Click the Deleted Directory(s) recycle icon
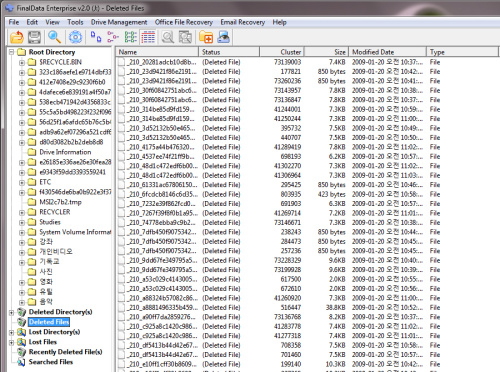 coord(22,312)
